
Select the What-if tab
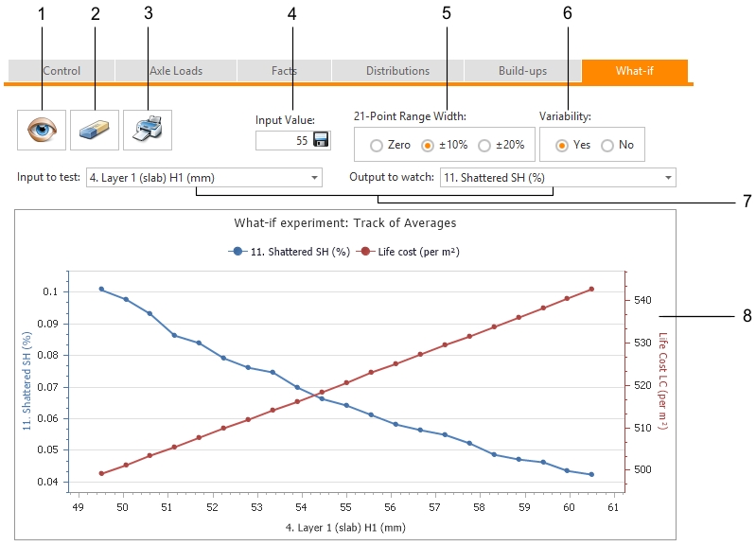[634, 71]
